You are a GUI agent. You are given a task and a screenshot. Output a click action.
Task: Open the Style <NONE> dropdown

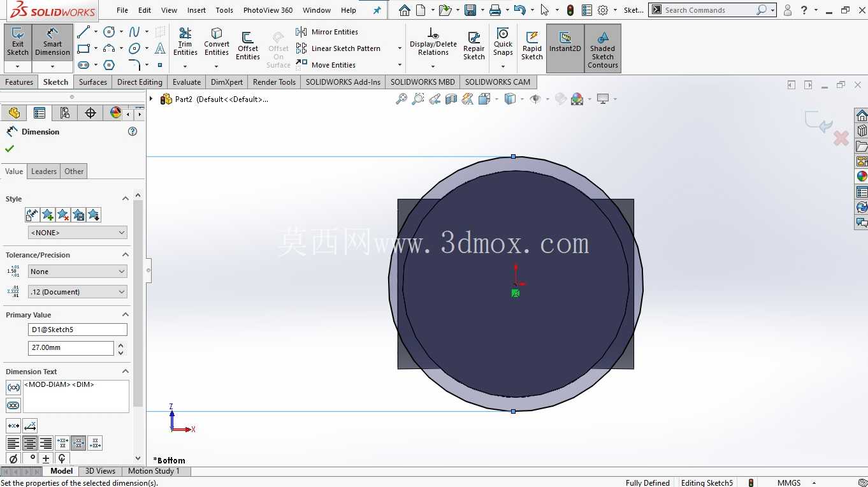78,233
